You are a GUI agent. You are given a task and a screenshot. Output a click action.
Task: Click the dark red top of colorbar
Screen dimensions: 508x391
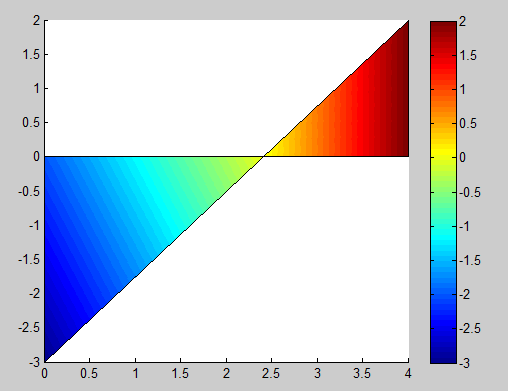pos(443,28)
